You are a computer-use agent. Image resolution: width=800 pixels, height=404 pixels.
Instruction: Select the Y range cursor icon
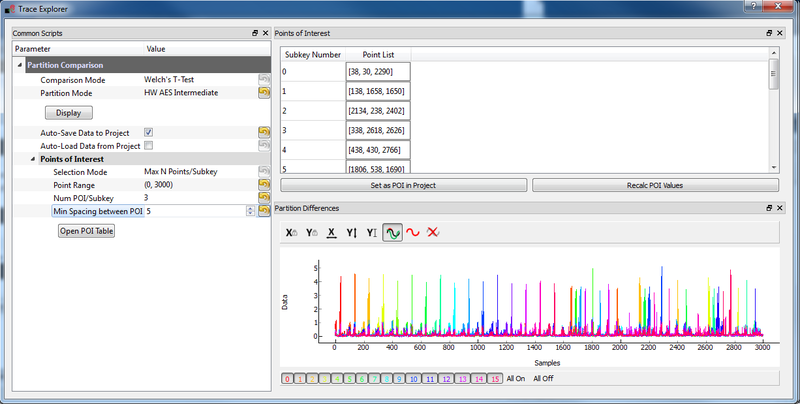pos(372,233)
